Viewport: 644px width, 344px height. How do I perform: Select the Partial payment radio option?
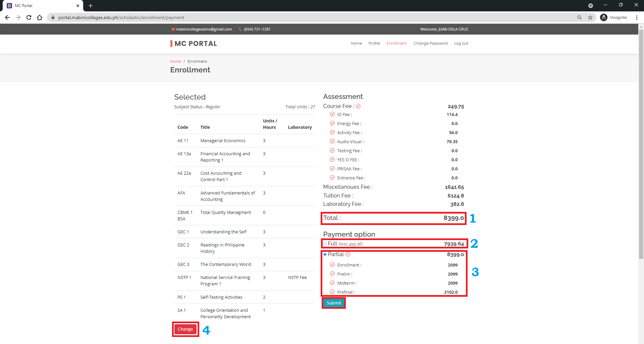coord(325,254)
